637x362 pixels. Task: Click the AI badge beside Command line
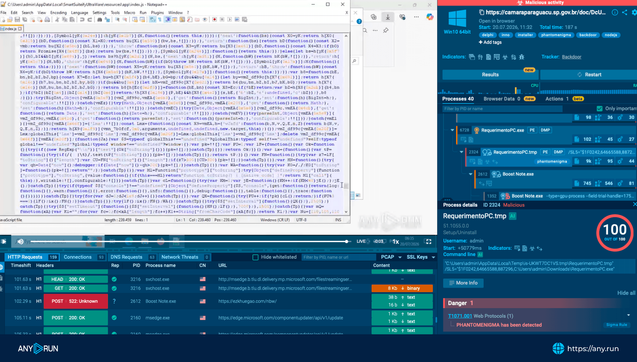[480, 254]
